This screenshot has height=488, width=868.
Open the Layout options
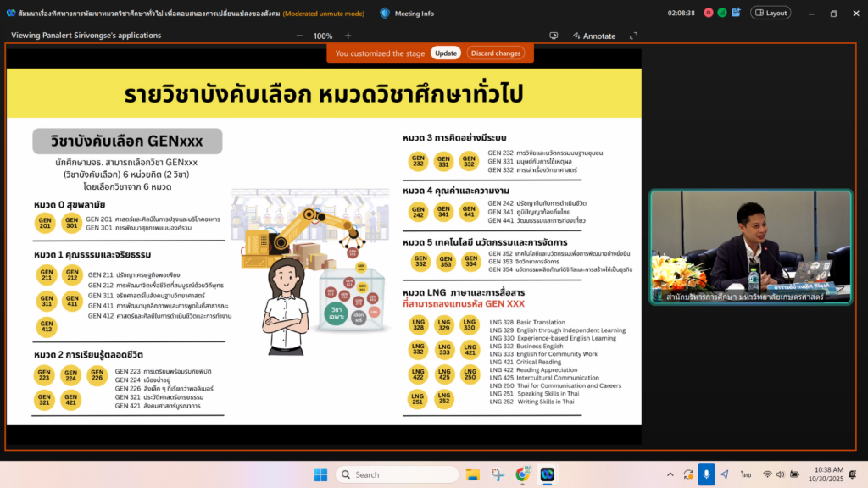pos(771,13)
